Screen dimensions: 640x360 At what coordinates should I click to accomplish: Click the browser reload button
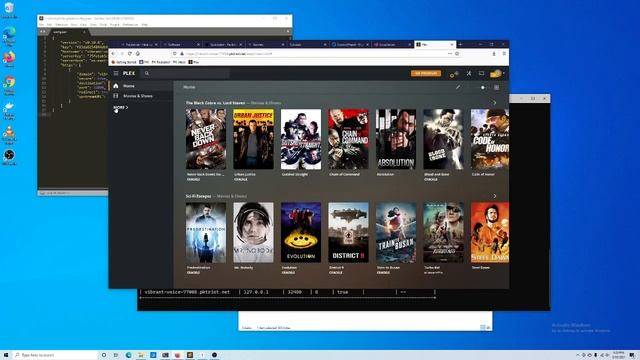click(130, 53)
